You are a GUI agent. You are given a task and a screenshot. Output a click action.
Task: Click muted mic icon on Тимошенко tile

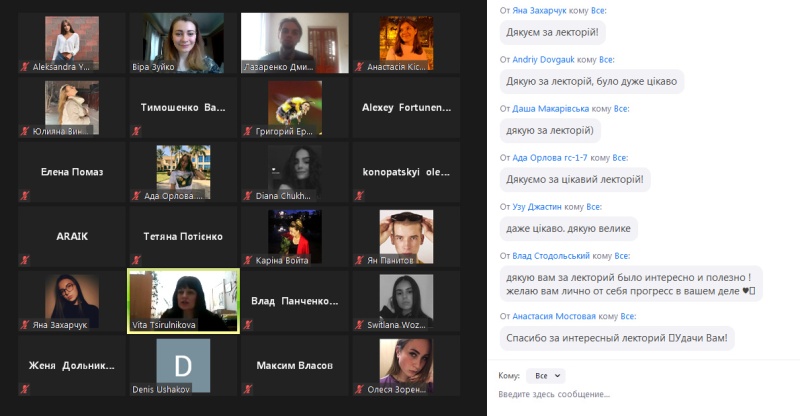tap(136, 131)
